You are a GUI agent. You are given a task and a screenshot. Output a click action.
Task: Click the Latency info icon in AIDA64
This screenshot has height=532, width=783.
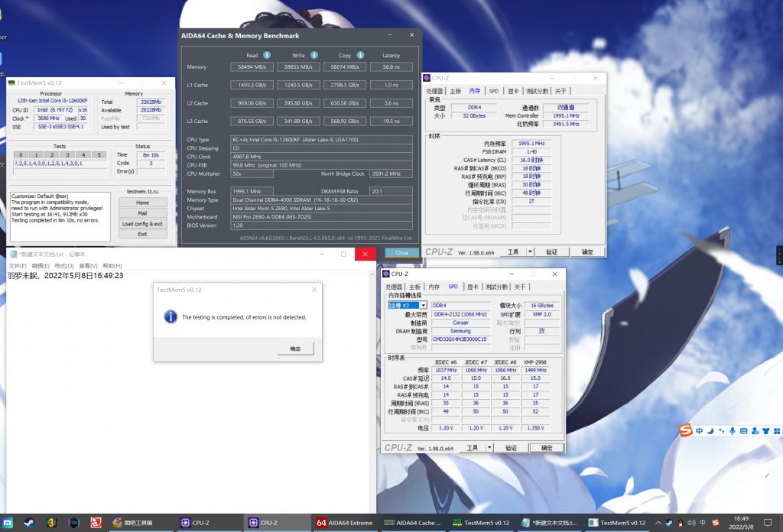408,55
